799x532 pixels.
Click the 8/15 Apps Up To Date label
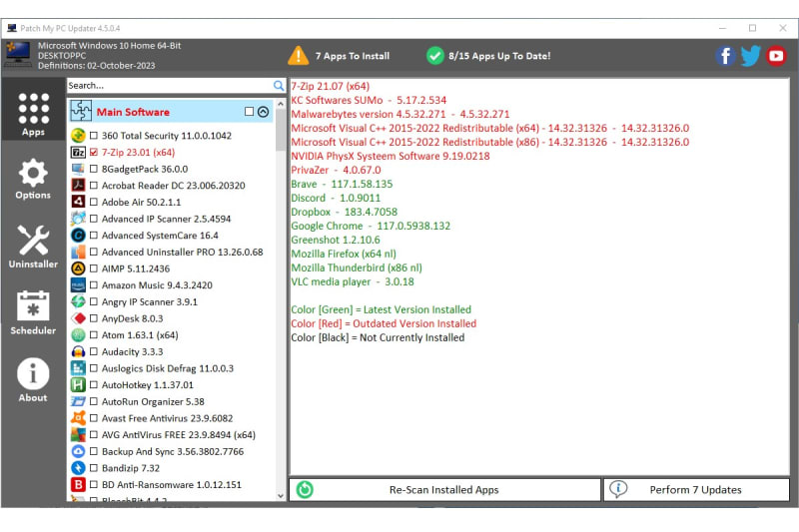(x=499, y=56)
